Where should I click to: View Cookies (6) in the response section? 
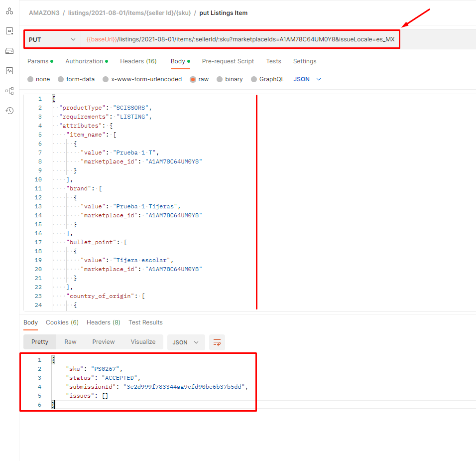[62, 322]
